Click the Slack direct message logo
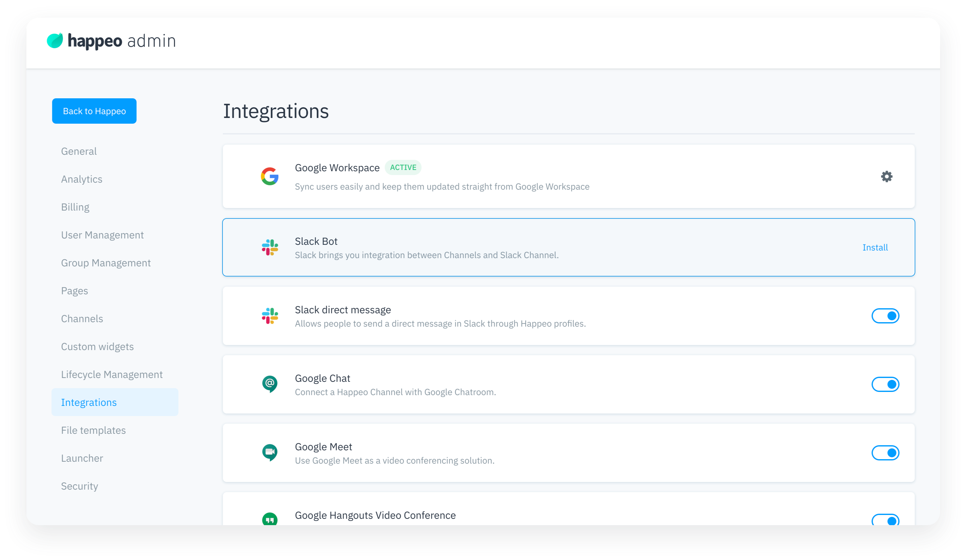The width and height of the screenshot is (968, 560). 270,316
